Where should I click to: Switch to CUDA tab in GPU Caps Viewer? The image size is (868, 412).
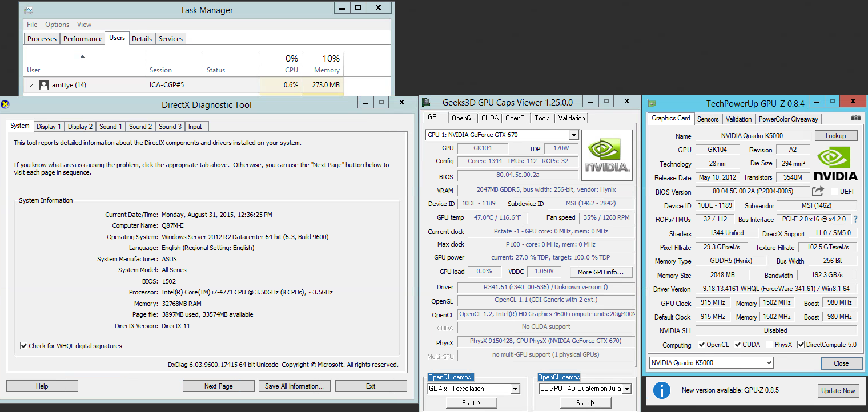click(x=490, y=118)
